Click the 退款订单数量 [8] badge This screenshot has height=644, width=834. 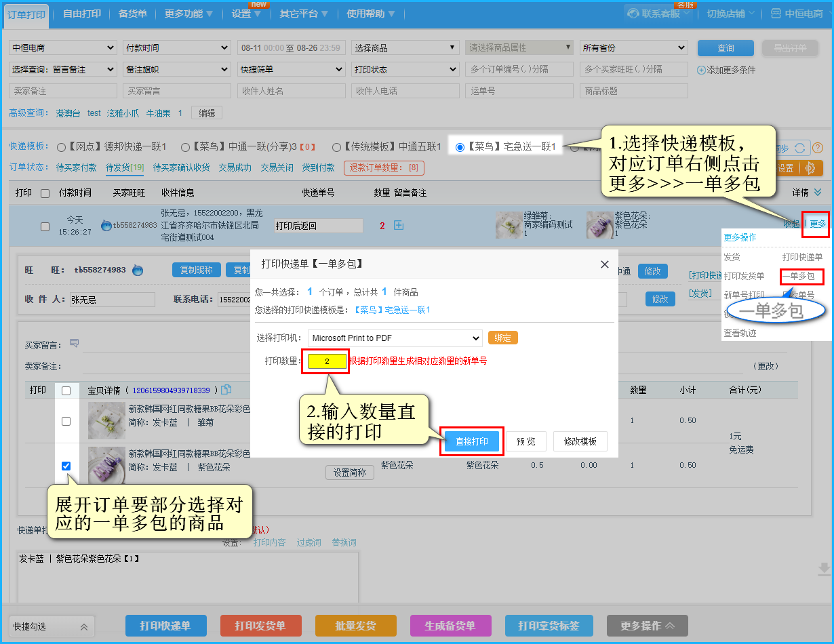point(384,167)
